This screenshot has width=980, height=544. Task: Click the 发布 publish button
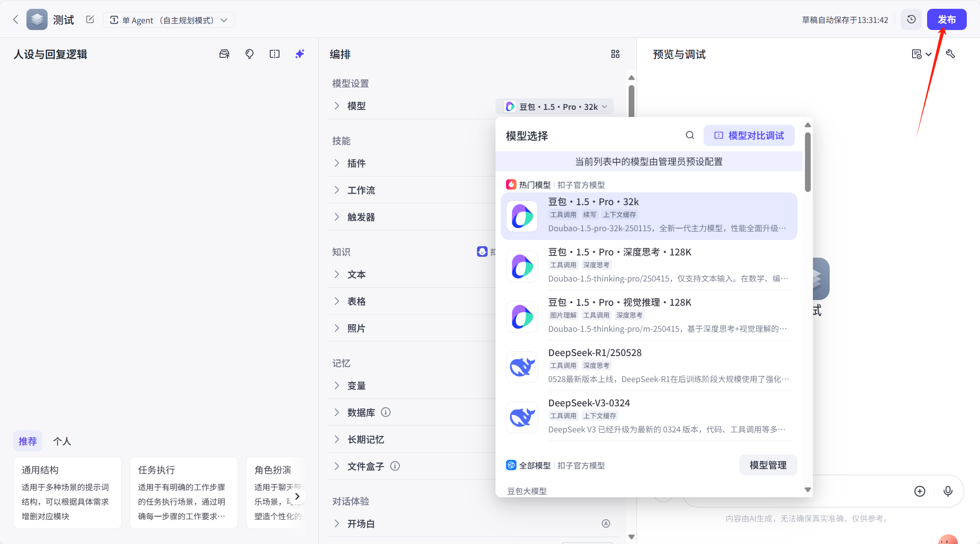(x=946, y=19)
